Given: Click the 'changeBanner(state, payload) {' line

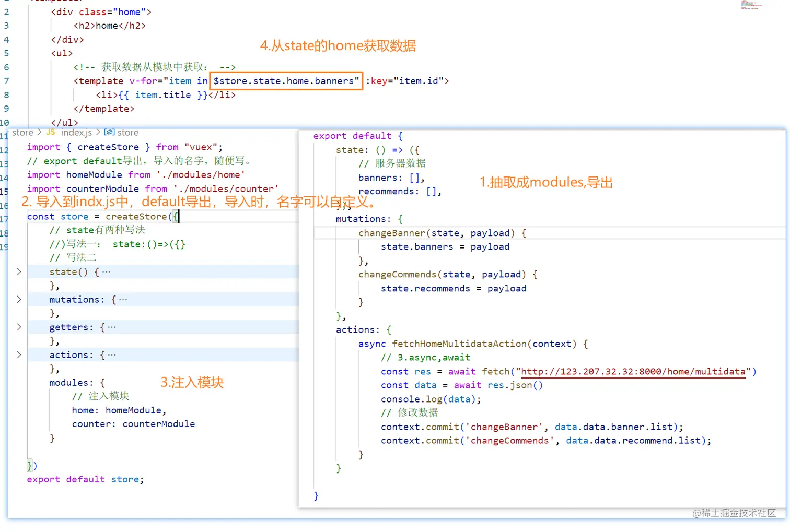Looking at the screenshot, I should coord(442,233).
